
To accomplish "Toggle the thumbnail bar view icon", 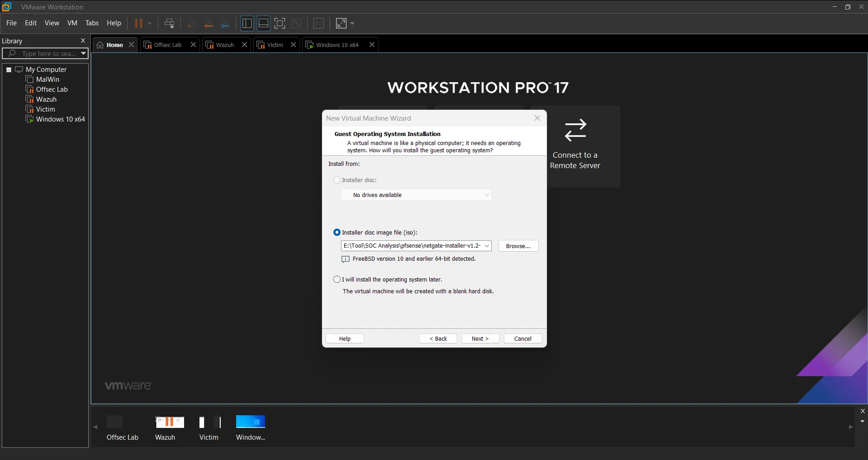I will click(263, 23).
